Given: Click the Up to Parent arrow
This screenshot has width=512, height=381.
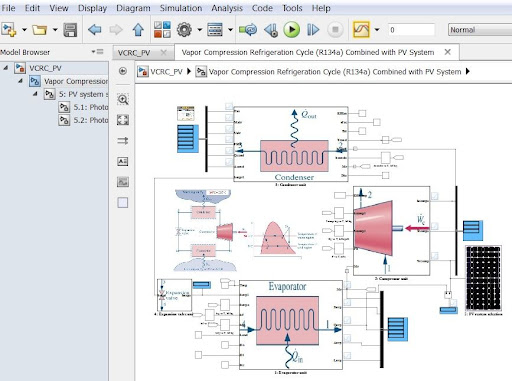Looking at the screenshot, I should pyautogui.click(x=138, y=30).
